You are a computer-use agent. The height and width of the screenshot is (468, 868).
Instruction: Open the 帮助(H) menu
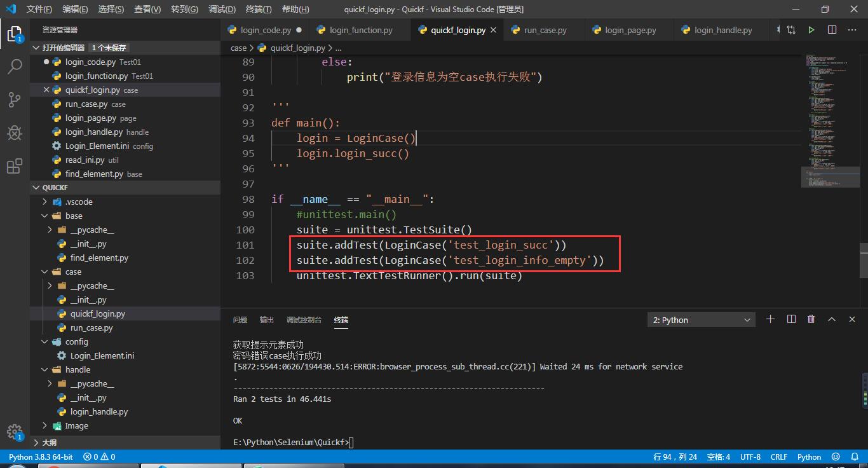[x=295, y=9]
